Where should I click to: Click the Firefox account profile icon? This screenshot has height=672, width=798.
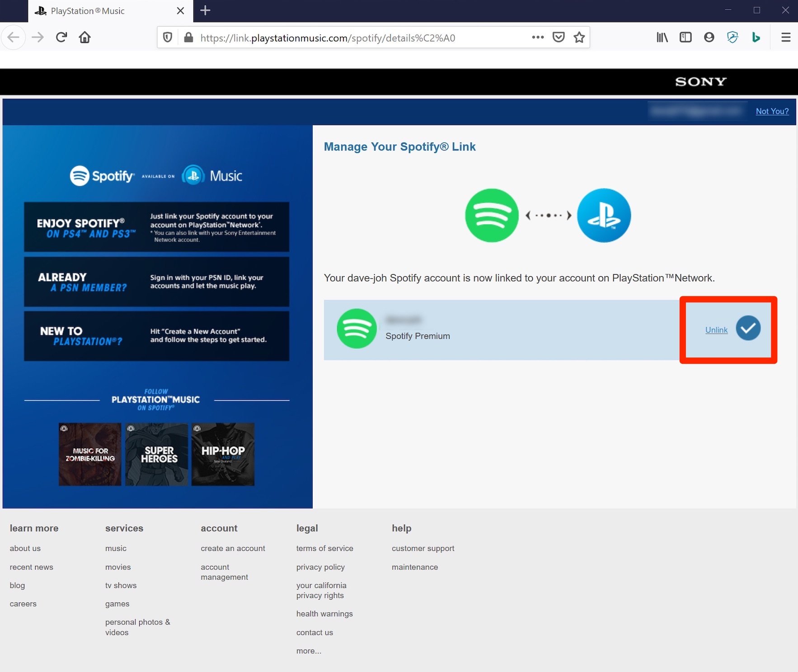[709, 37]
